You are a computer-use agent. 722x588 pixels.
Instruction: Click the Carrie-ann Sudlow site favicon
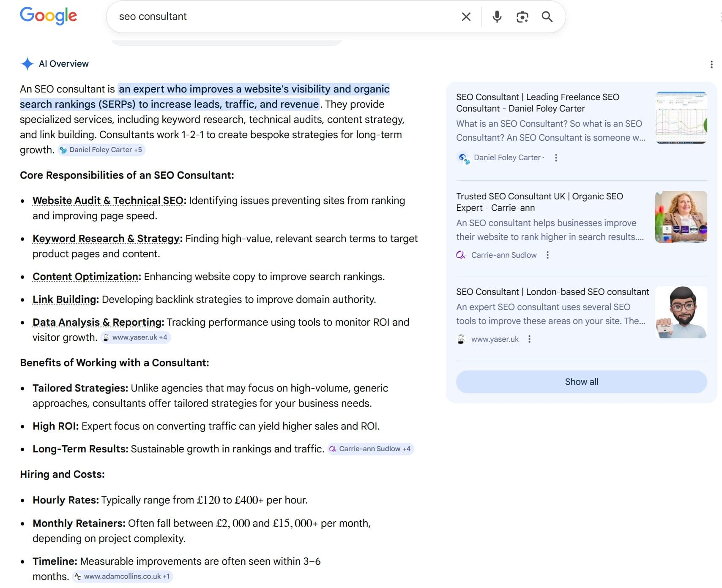(461, 255)
